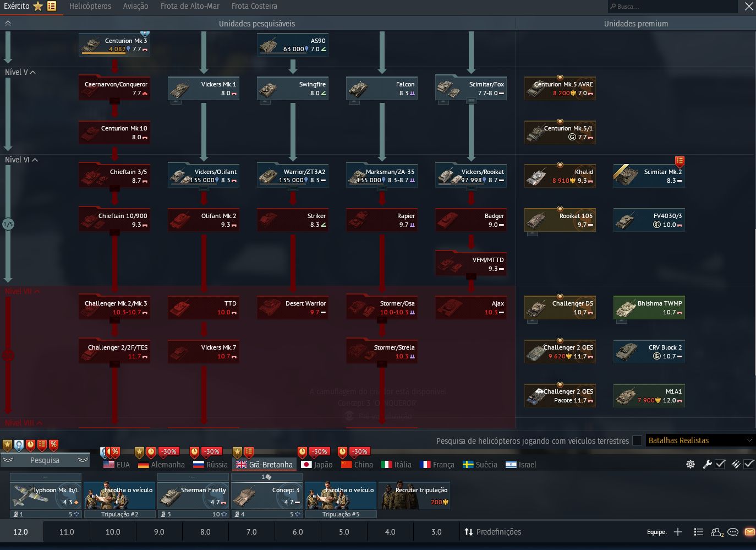Click the search magnifier icon

tap(613, 7)
